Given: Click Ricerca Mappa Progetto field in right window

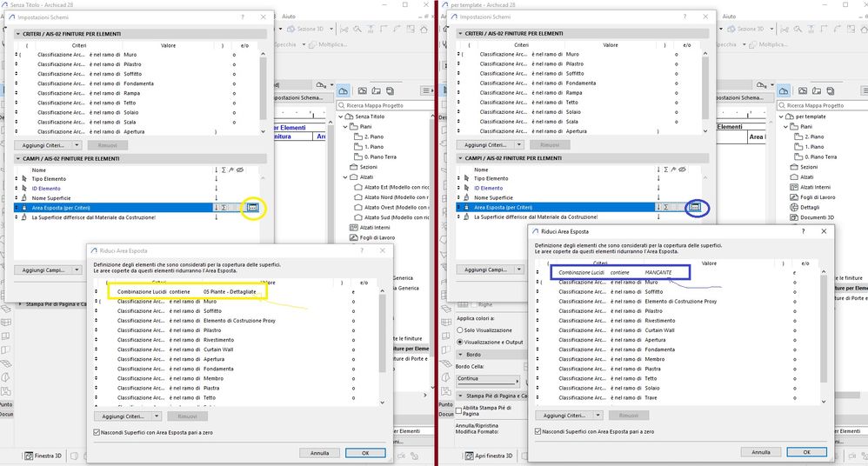Looking at the screenshot, I should pyautogui.click(x=825, y=105).
